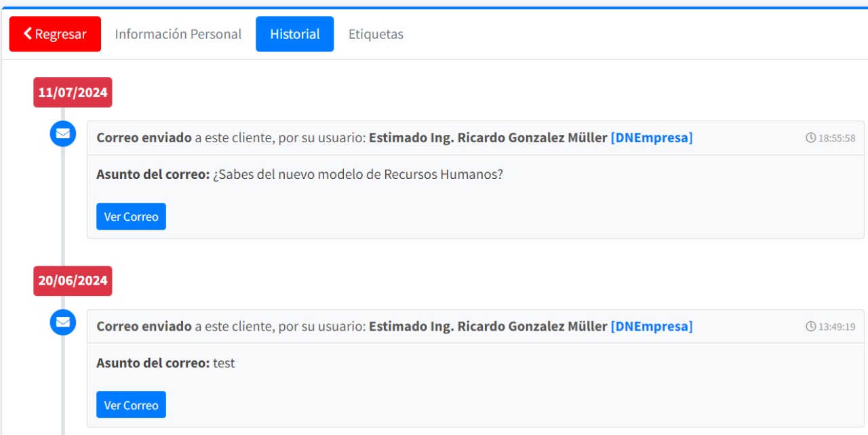
Task: Select the Historial tab
Action: click(x=294, y=34)
